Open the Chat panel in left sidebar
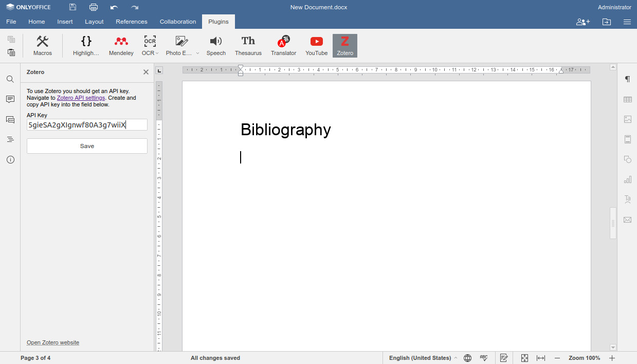Screen dimensions: 637x364 [10, 119]
